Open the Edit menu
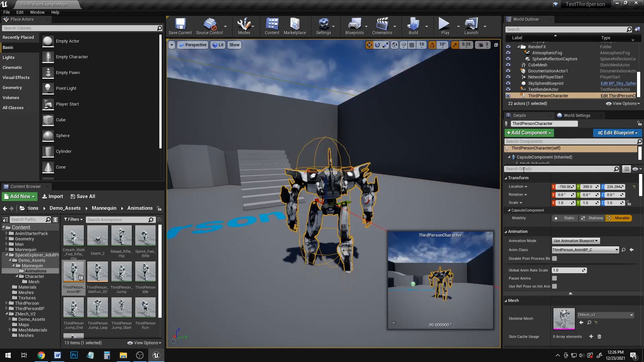 (x=20, y=12)
